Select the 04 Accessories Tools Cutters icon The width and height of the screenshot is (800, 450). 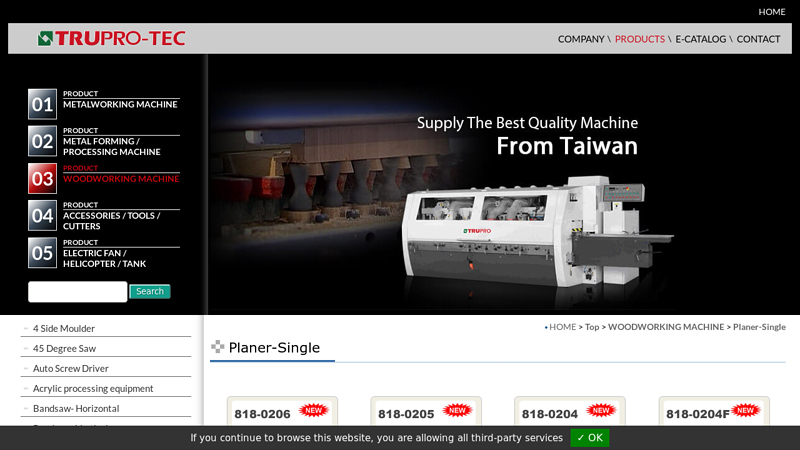click(x=42, y=215)
